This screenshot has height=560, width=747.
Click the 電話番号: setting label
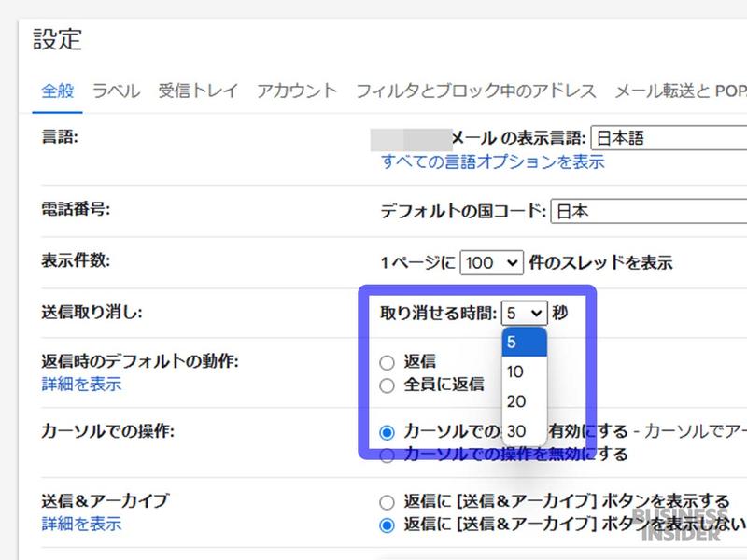tap(76, 209)
